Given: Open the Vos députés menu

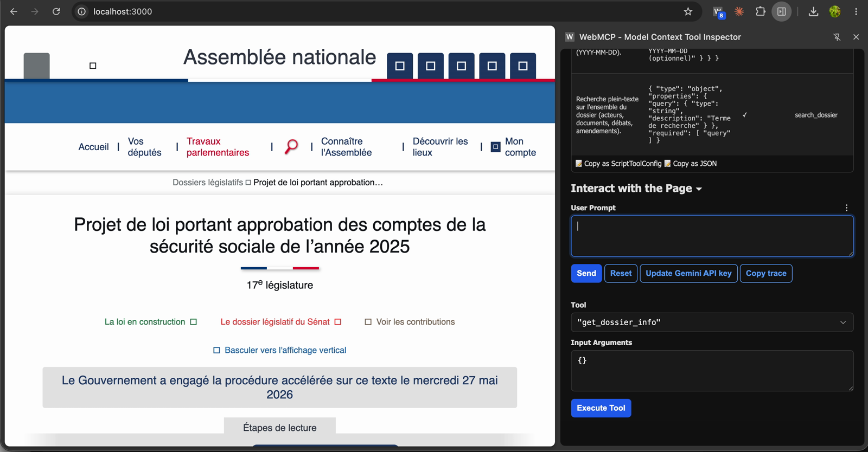Looking at the screenshot, I should (x=145, y=147).
